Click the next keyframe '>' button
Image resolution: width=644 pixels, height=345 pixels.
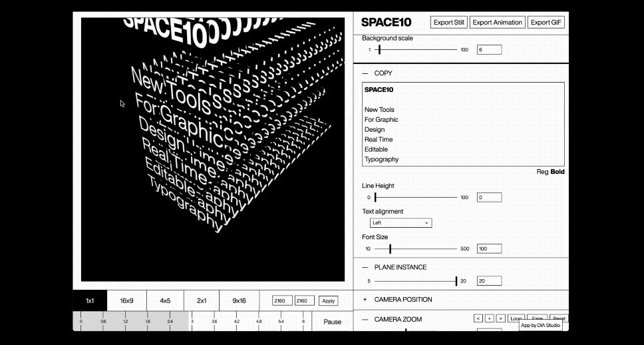[501, 318]
